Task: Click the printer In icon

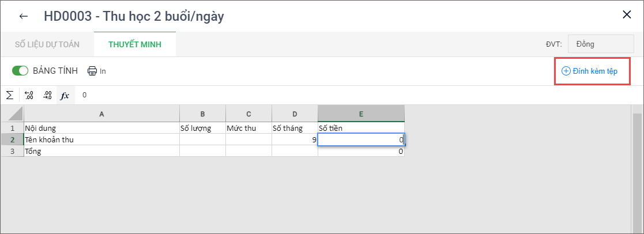Action: click(92, 71)
